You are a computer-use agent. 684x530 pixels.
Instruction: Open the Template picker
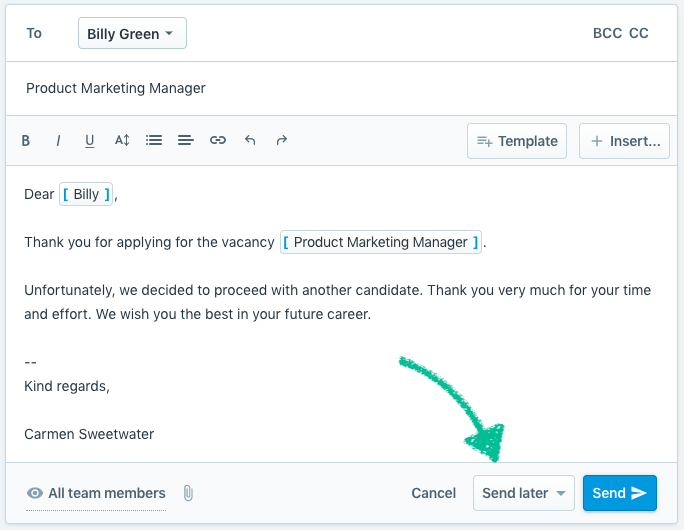(x=517, y=141)
